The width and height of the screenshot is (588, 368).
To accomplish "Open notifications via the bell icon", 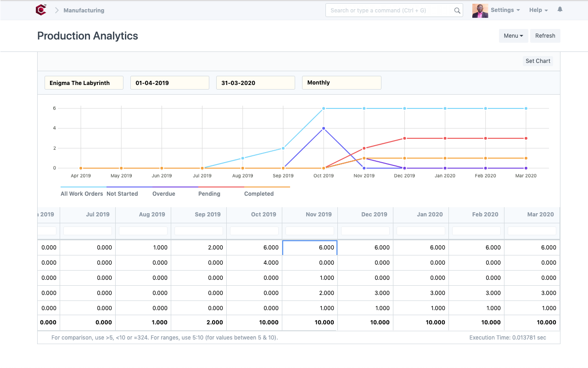I will pos(560,10).
